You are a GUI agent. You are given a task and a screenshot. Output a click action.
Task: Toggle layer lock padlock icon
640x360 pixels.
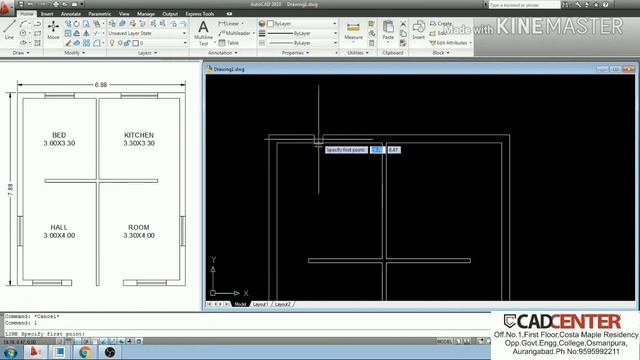coord(127,43)
